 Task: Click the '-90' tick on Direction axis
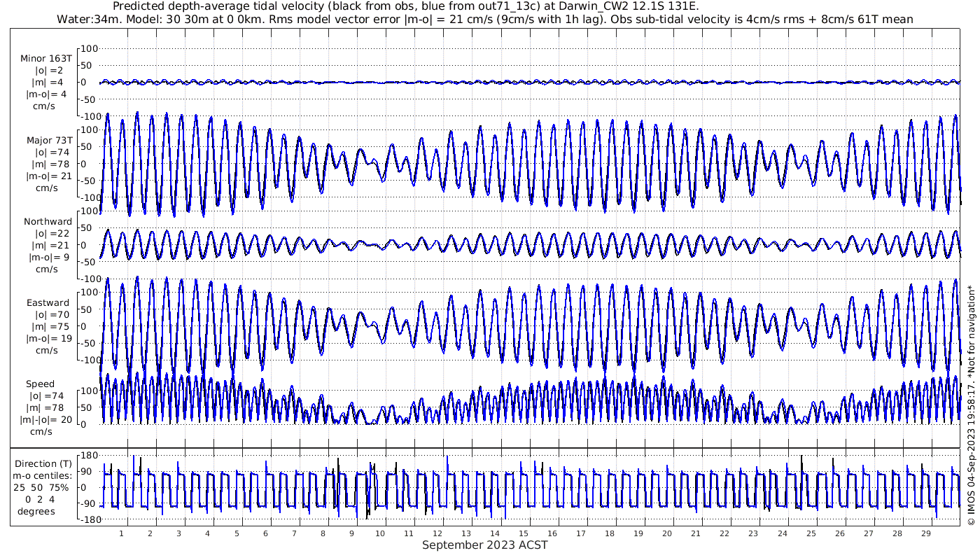coord(88,503)
